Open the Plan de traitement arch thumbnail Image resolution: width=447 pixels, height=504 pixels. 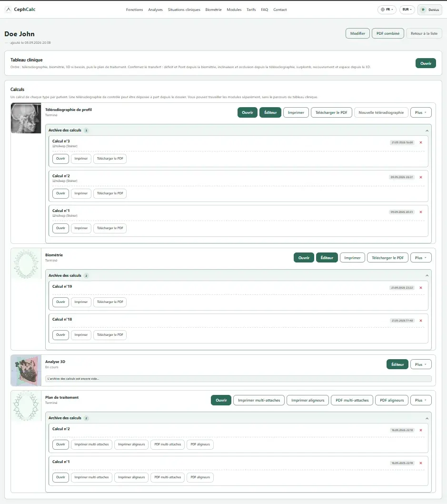26,406
